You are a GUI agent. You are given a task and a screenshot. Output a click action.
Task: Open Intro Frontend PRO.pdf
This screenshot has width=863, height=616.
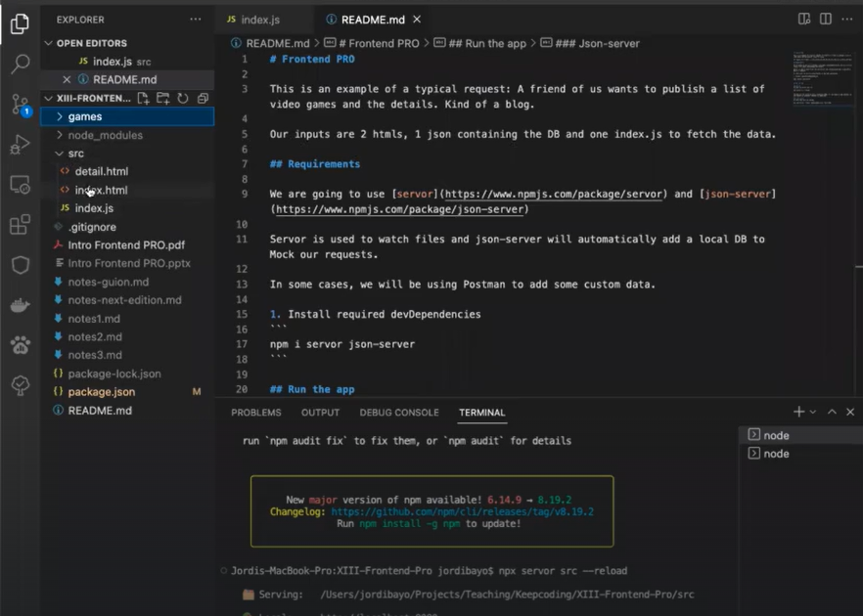(x=127, y=245)
